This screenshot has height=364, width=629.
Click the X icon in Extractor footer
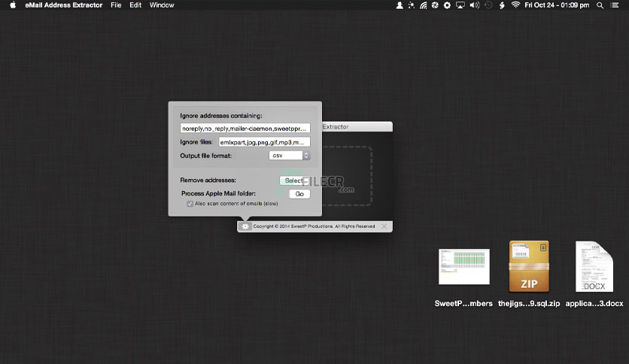point(384,226)
